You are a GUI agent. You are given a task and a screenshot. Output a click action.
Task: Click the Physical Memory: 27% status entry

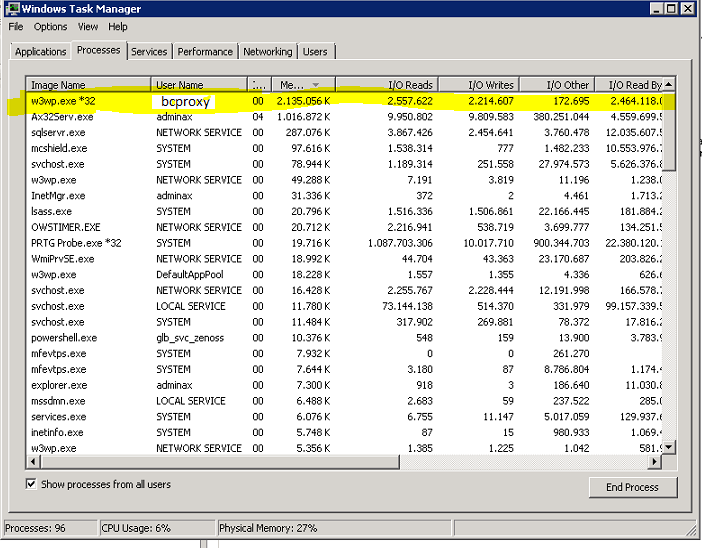(x=334, y=528)
